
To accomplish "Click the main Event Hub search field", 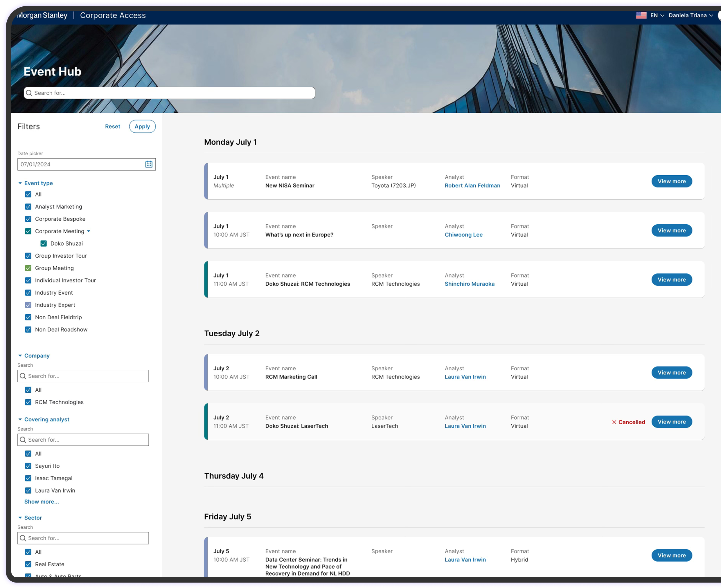I will pyautogui.click(x=169, y=93).
